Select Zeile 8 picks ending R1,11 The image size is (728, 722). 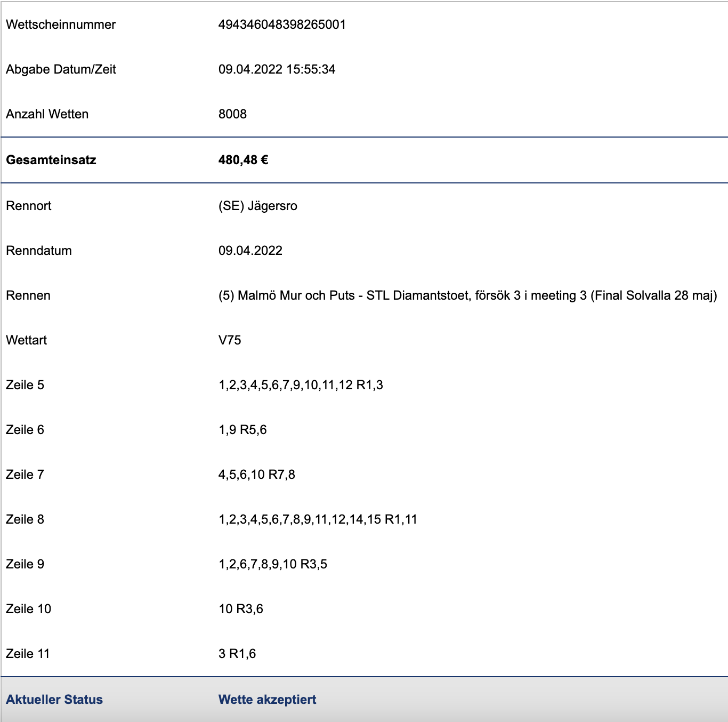click(x=318, y=519)
